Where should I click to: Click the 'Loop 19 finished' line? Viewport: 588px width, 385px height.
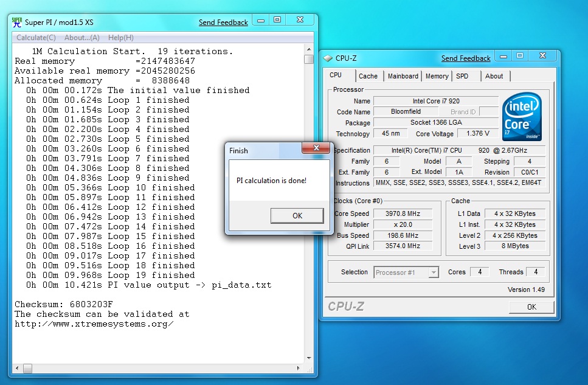pyautogui.click(x=111, y=275)
